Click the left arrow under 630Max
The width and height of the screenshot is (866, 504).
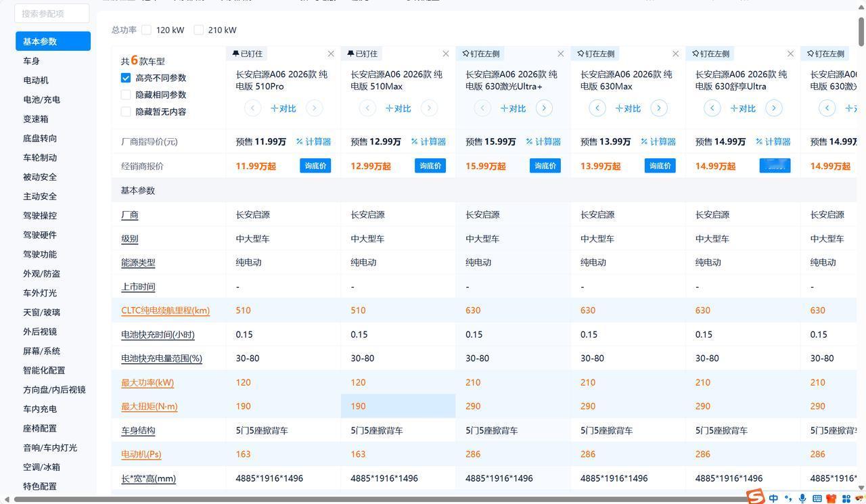click(x=597, y=108)
